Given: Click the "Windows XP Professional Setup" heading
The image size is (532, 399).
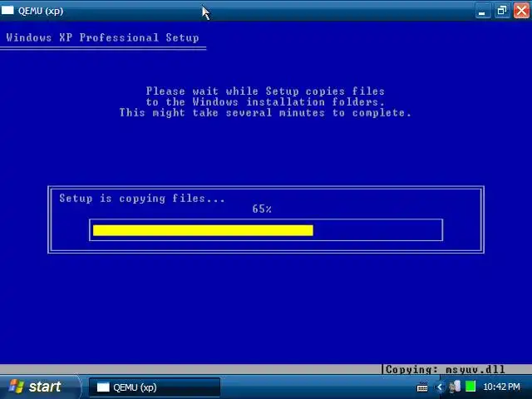Looking at the screenshot, I should [102, 37].
